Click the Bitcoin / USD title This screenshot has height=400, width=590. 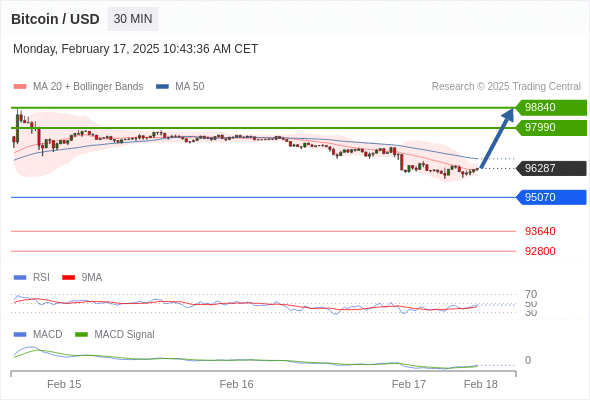pyautogui.click(x=55, y=19)
